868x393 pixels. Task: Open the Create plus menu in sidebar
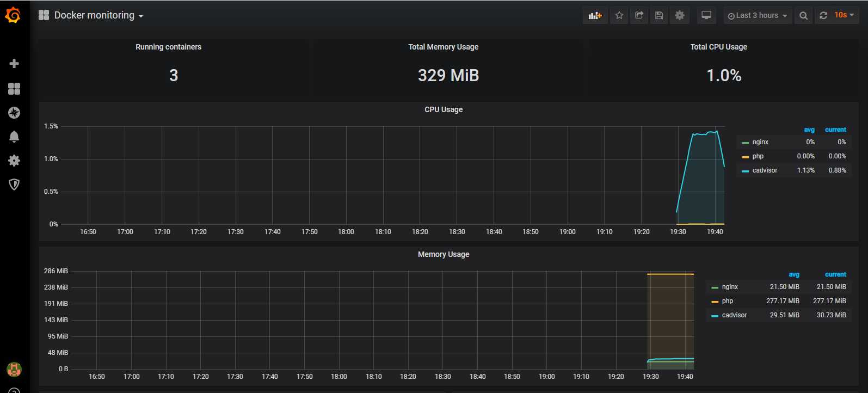pos(14,64)
